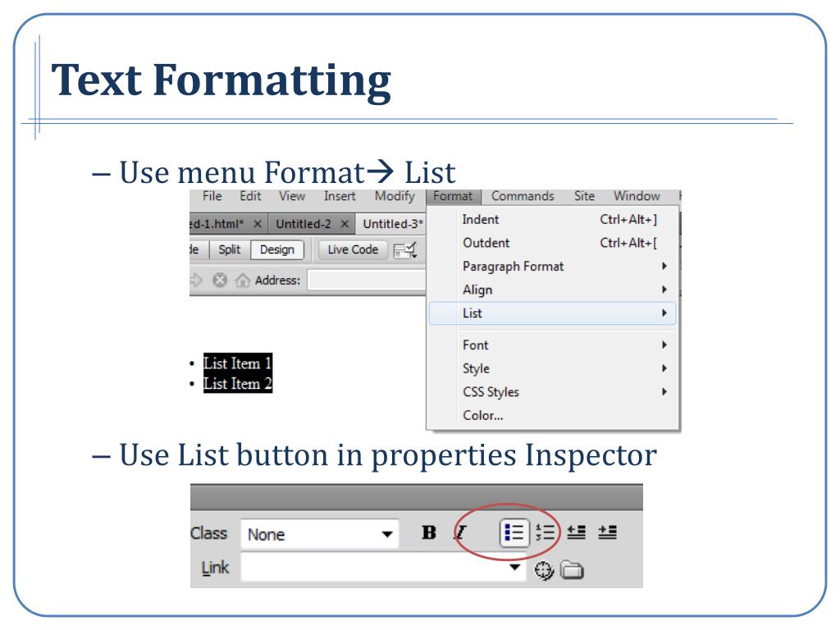
Task: Choose Indent from the Format menu
Action: click(554, 220)
